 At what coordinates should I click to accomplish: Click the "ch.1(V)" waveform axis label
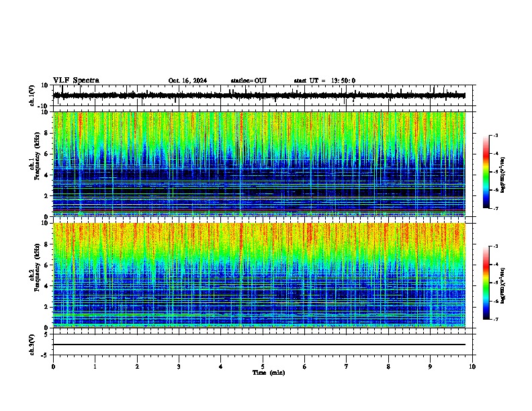32,95
